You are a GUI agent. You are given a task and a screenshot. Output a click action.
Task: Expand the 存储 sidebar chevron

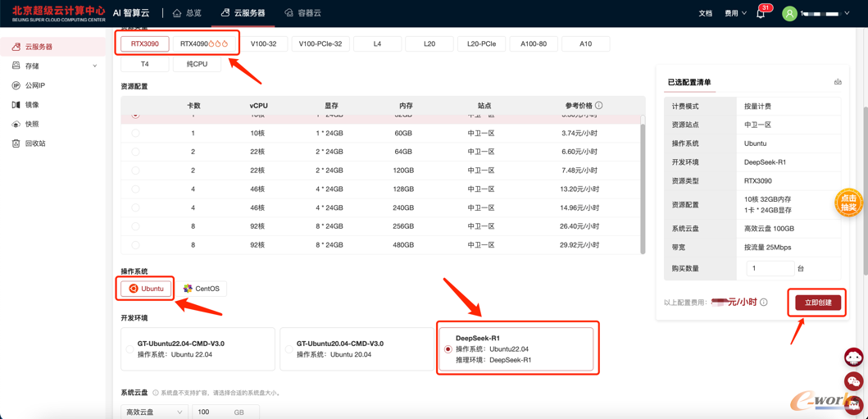click(x=94, y=66)
